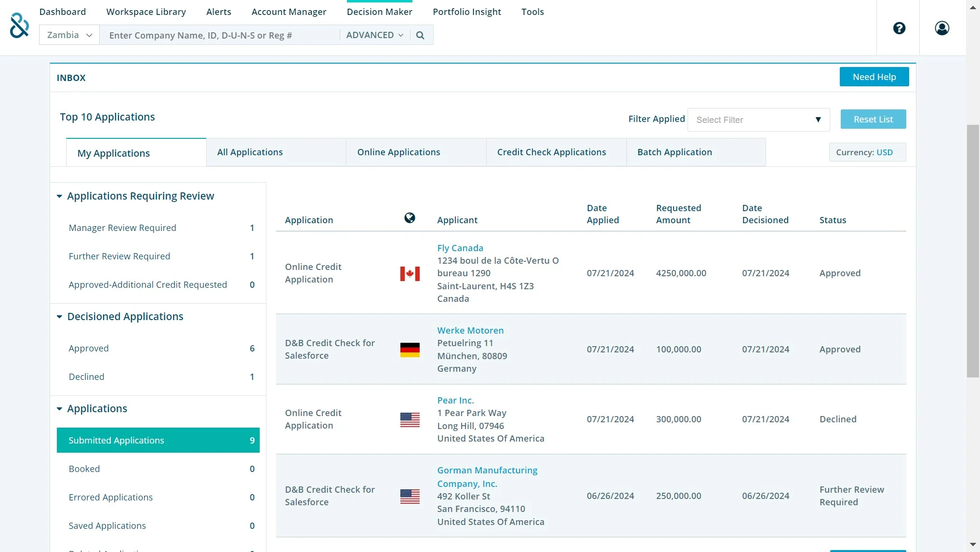Viewport: 980px width, 552px height.
Task: Click the company search input field
Action: [x=219, y=35]
